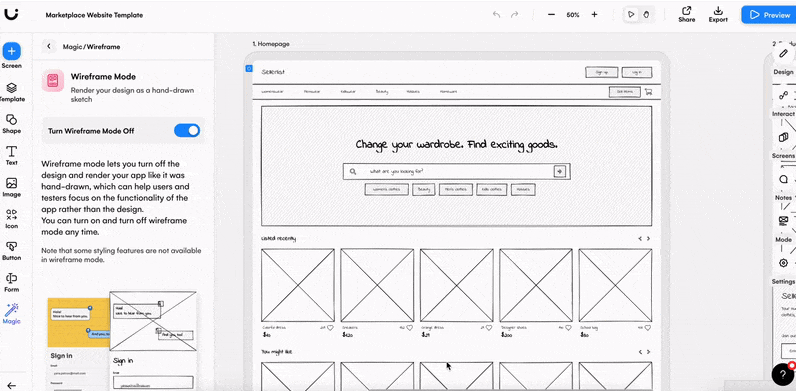Click the search magnifier in wireframe
The image size is (796, 391).
point(353,172)
